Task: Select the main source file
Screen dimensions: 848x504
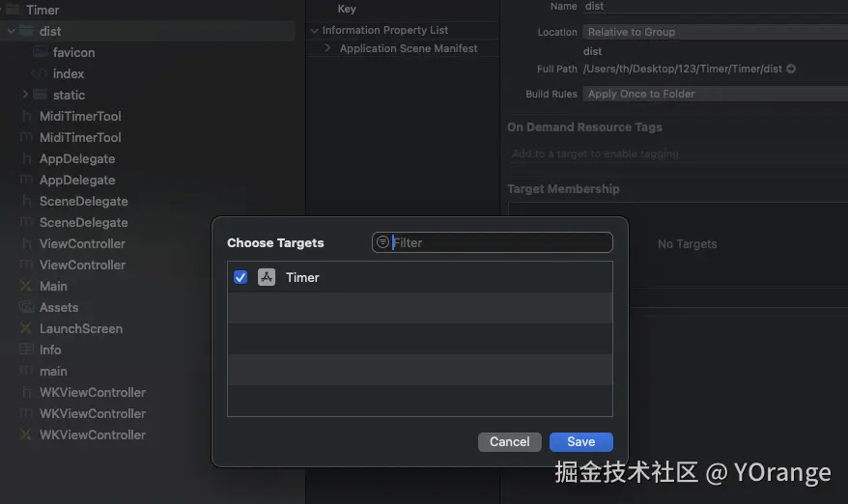Action: click(x=53, y=371)
